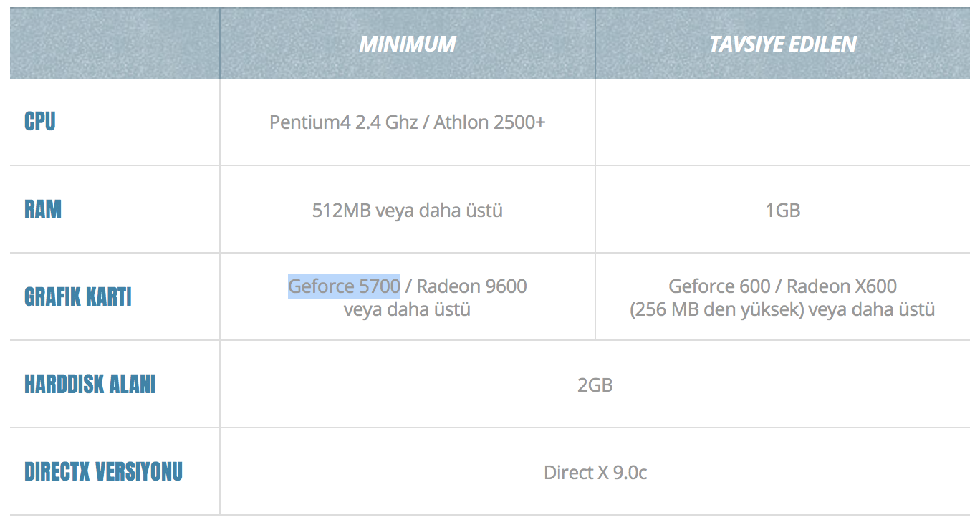Click the empty recommended CPU cell
The image size is (980, 530).
click(x=782, y=122)
